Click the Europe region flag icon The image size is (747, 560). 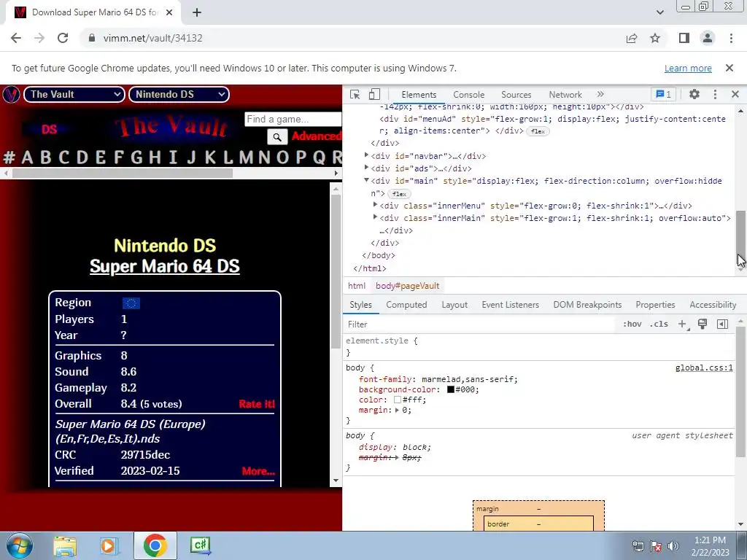pos(131,303)
